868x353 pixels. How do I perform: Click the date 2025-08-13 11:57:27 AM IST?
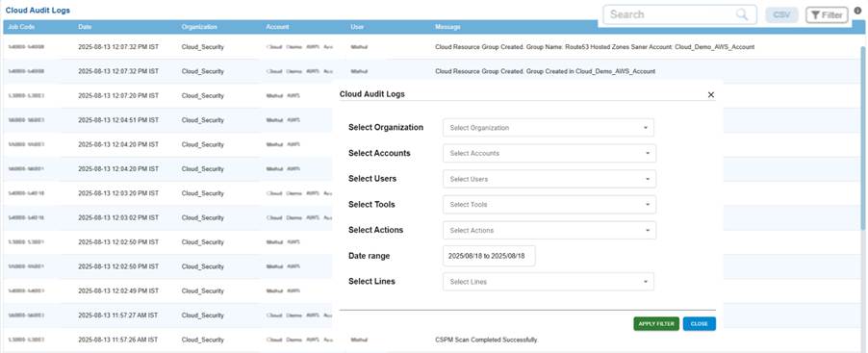click(118, 315)
